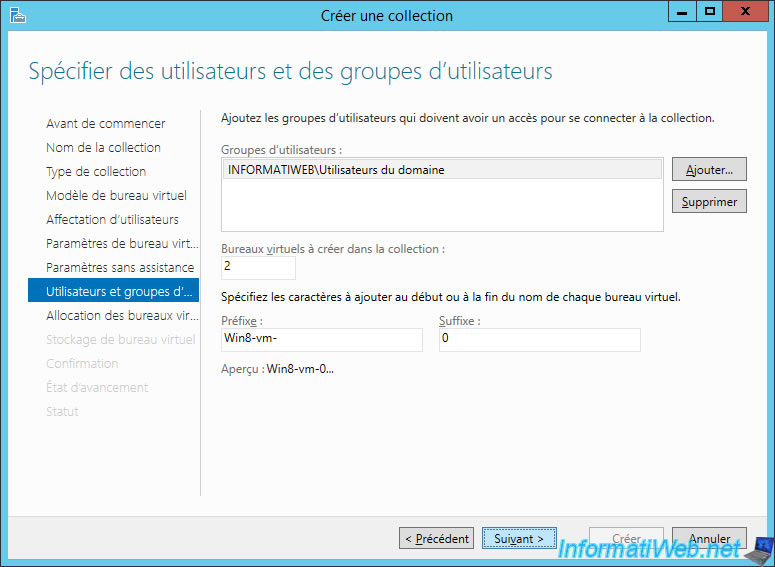Screen dimensions: 775x567
Task: Select Paramètres de bureau virtuel step
Action: (x=122, y=244)
